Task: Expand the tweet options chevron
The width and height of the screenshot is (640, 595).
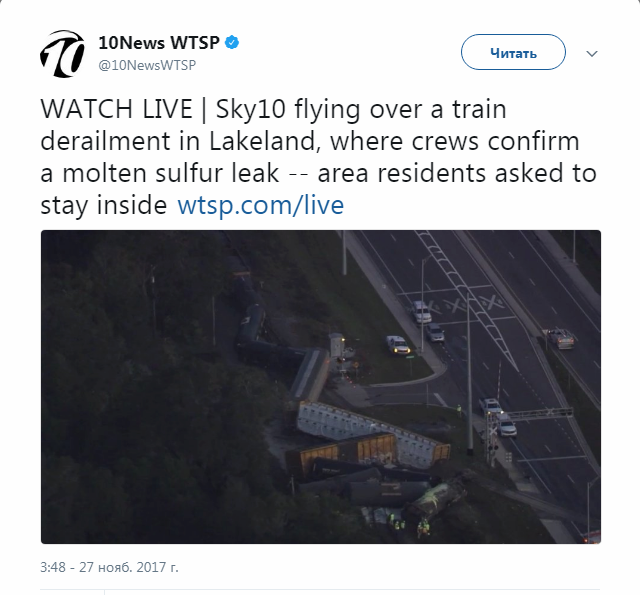Action: tap(592, 53)
